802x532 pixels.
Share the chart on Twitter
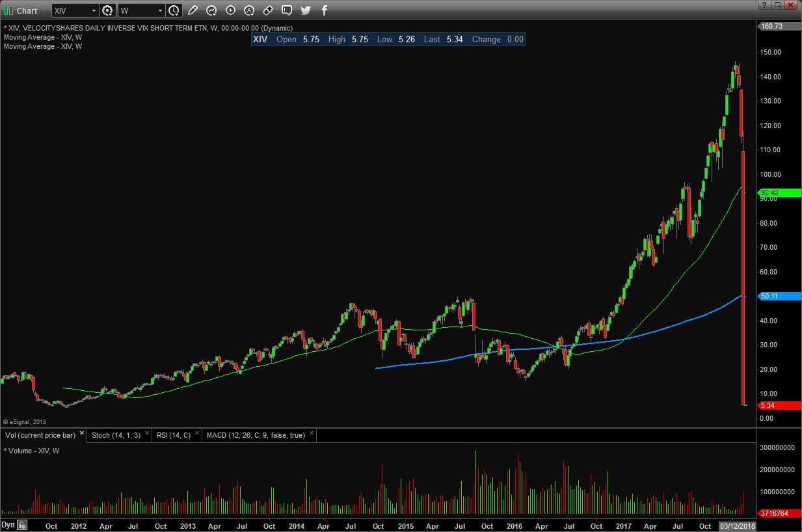(306, 10)
